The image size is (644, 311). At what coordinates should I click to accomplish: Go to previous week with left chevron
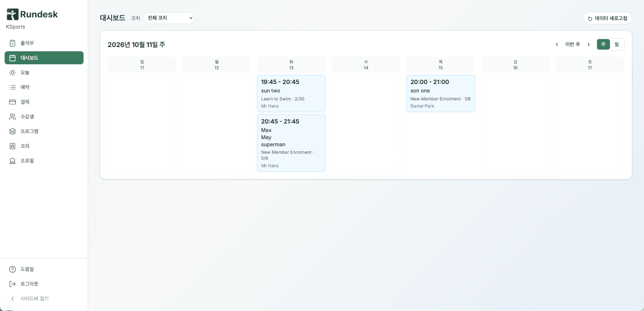557,45
